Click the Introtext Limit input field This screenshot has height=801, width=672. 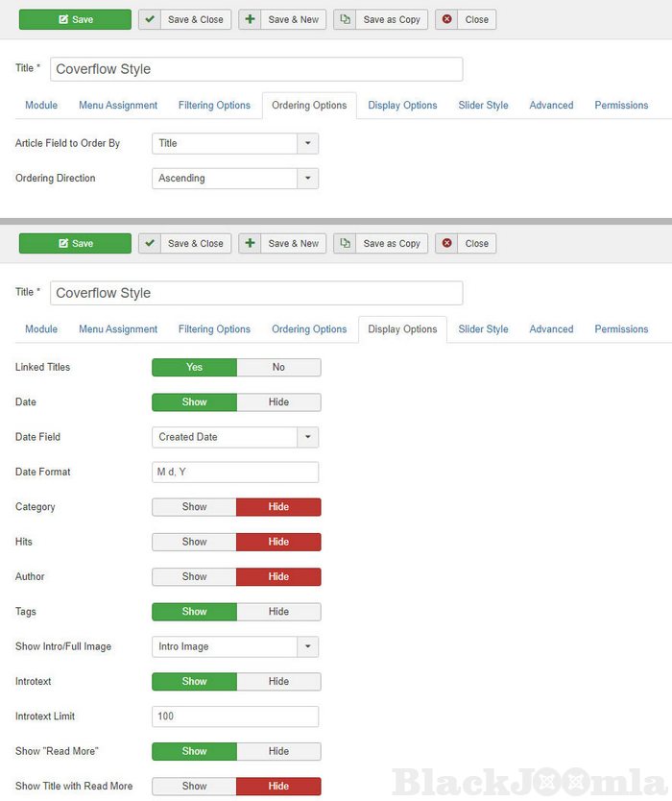pos(235,716)
